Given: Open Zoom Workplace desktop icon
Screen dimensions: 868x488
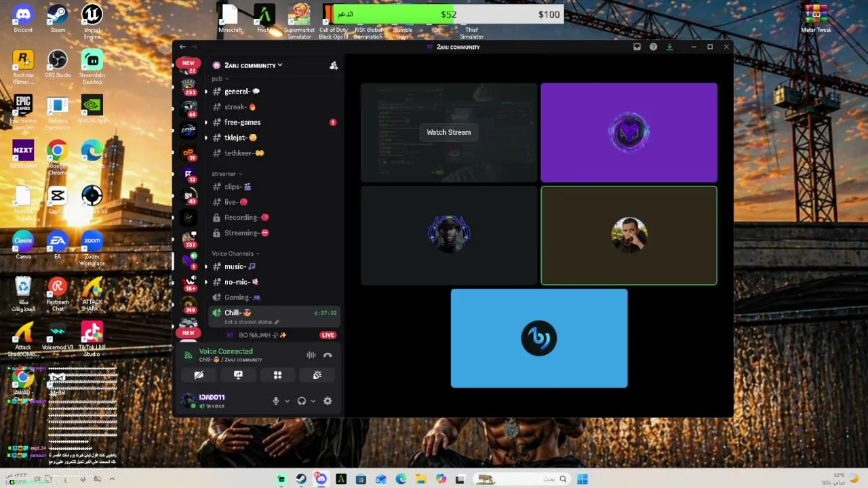Looking at the screenshot, I should point(92,248).
